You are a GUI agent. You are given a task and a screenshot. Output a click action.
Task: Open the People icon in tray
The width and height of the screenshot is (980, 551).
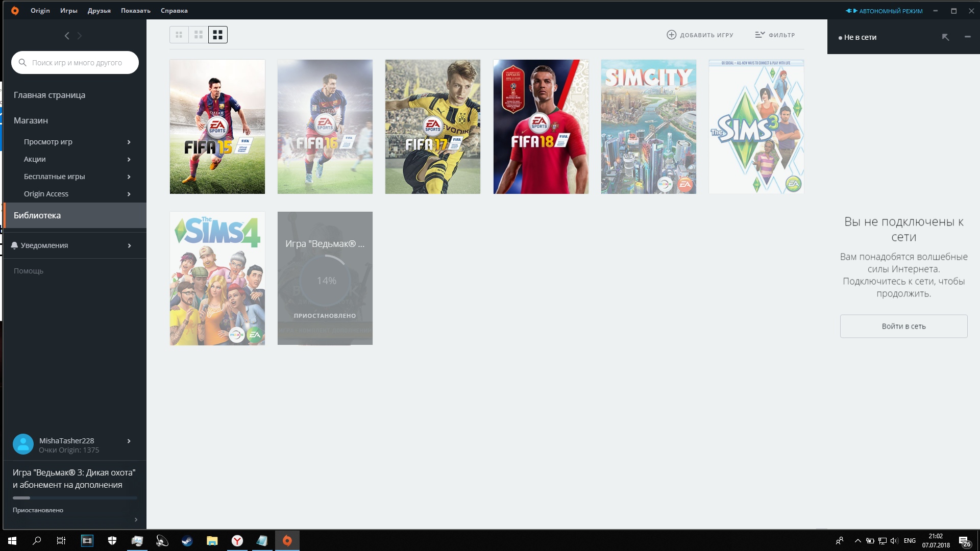coord(839,541)
